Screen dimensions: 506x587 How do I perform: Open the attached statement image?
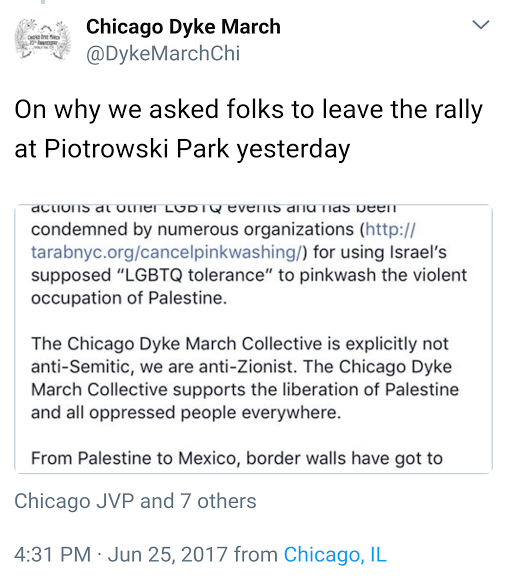[x=253, y=339]
